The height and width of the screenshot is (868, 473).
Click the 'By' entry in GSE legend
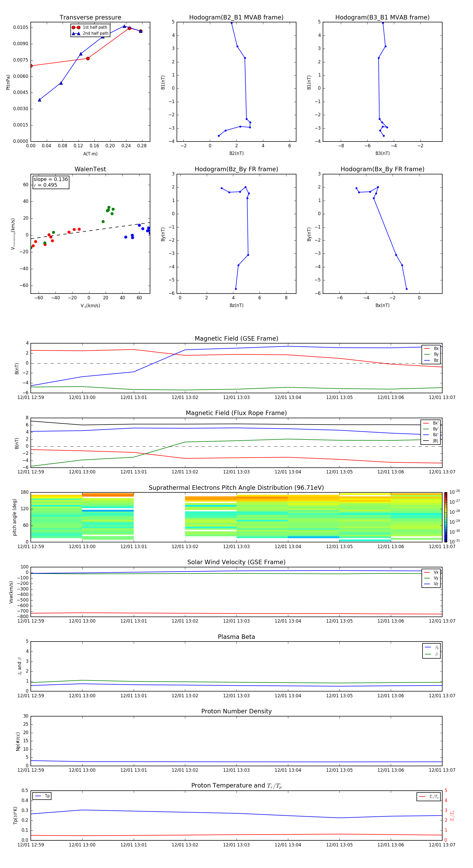[x=431, y=354]
